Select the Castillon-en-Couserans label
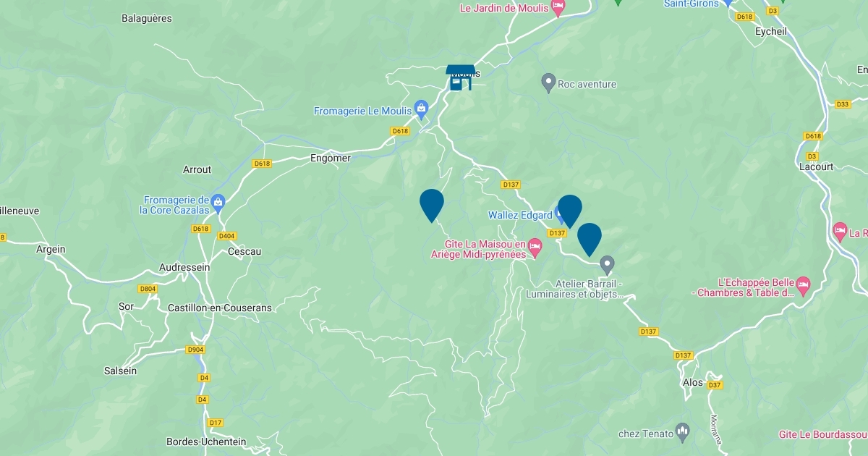868x456 pixels. [x=219, y=308]
